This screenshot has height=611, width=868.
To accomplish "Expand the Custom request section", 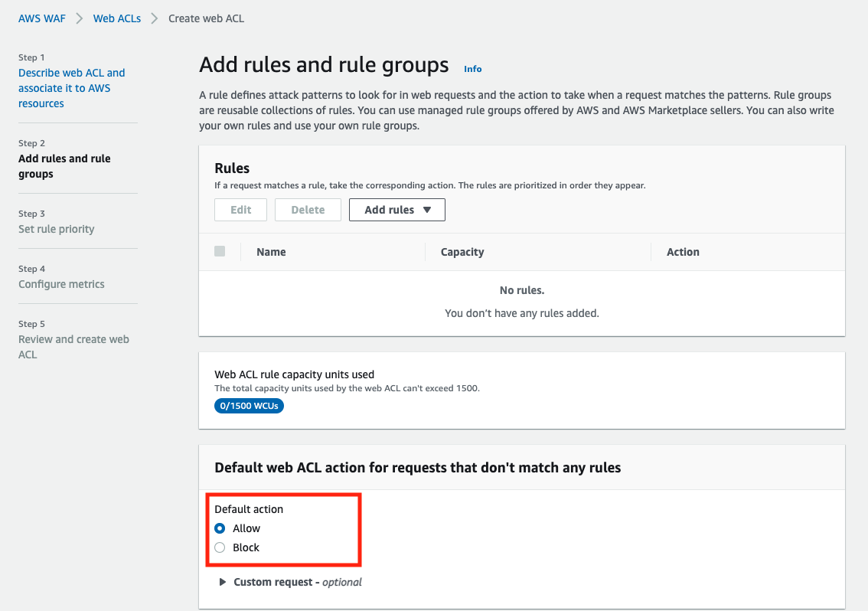I will (x=223, y=582).
